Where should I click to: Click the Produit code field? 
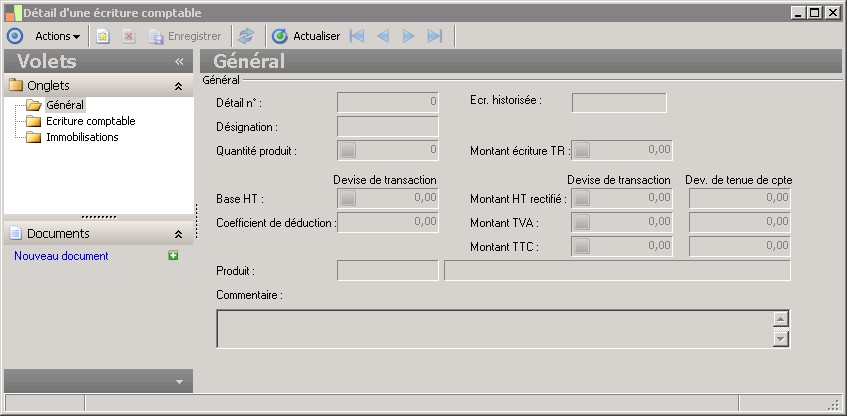[388, 271]
